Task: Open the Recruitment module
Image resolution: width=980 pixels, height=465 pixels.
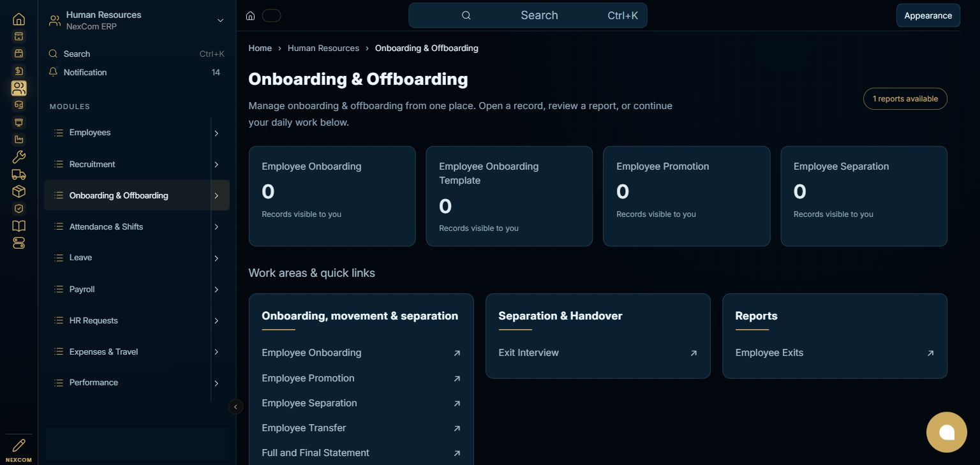Action: point(127,164)
